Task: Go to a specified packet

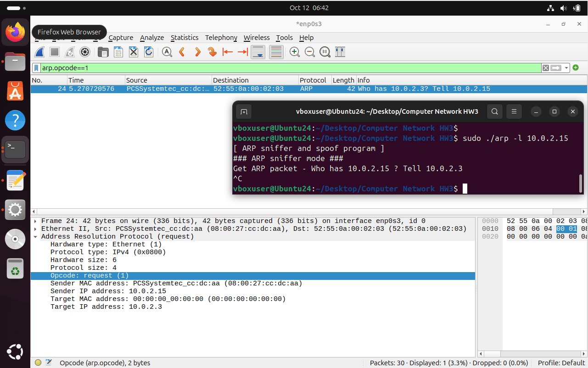Action: tap(212, 52)
